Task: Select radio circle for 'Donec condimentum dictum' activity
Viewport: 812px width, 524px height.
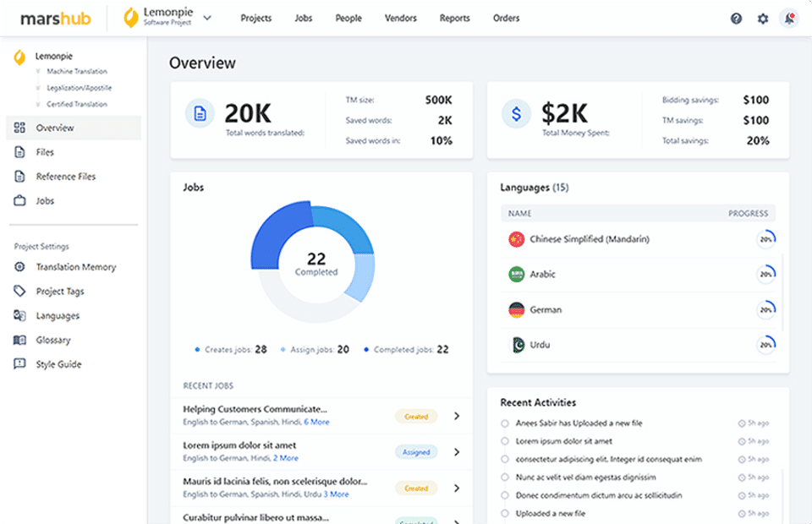Action: (x=504, y=495)
